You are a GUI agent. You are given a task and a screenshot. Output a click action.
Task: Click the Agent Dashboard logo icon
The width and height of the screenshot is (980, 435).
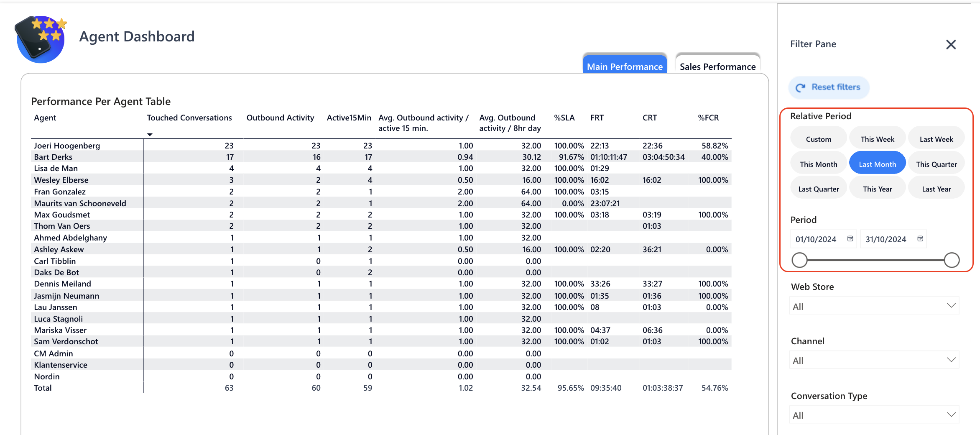pos(41,39)
